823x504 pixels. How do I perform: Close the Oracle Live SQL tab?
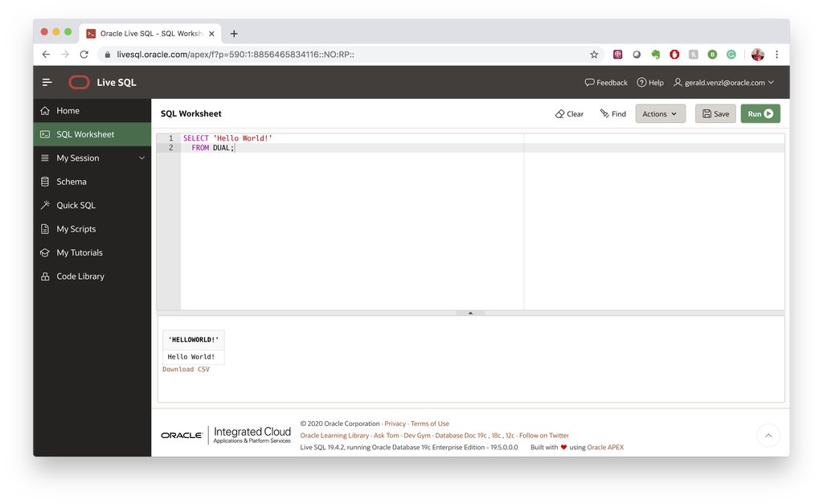pos(211,34)
